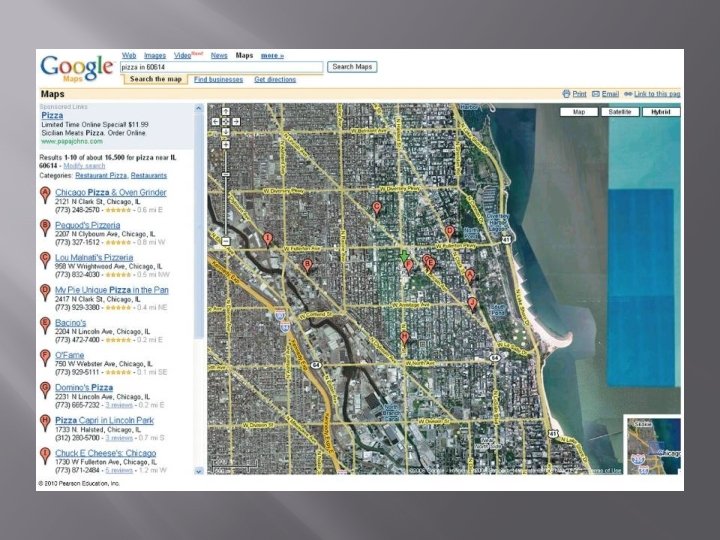Go to News search
This screenshot has width=720, height=540.
[219, 56]
